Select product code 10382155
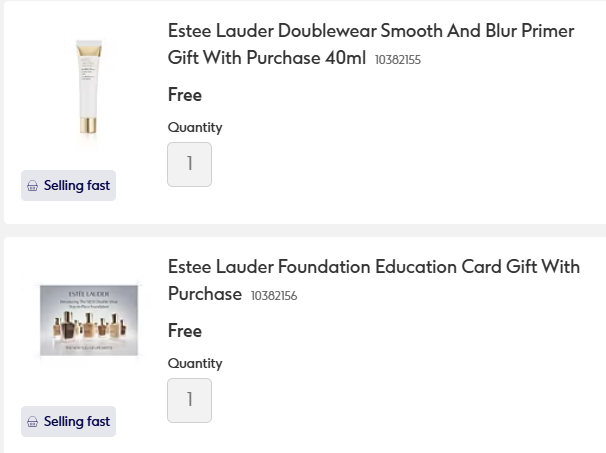This screenshot has width=606, height=453. point(398,60)
